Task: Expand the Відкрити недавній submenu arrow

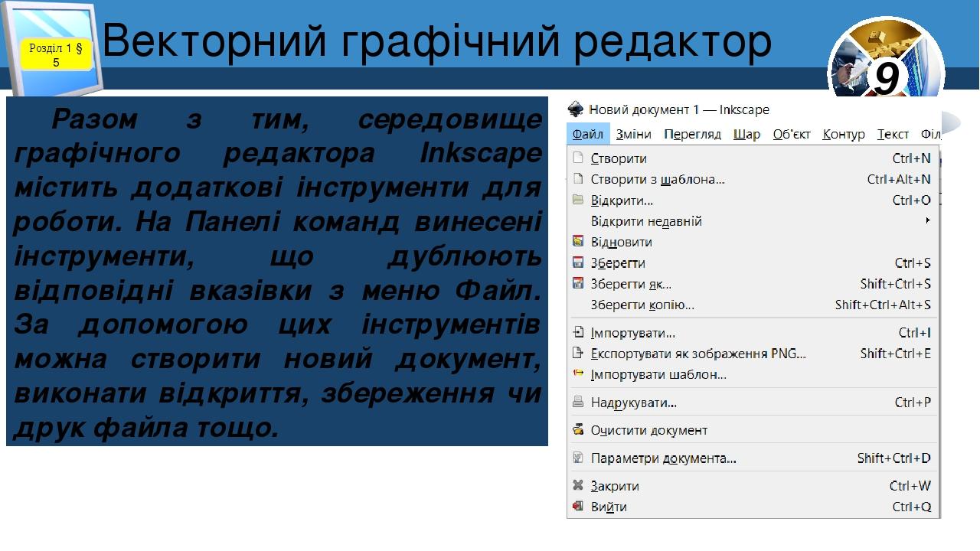Action: pos(928,220)
